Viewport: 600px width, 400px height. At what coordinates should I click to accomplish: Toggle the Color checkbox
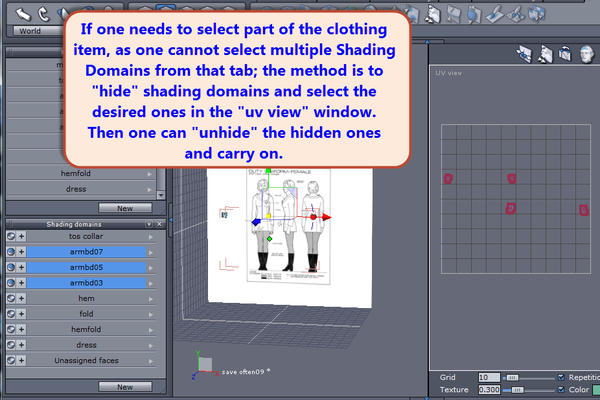[x=561, y=390]
